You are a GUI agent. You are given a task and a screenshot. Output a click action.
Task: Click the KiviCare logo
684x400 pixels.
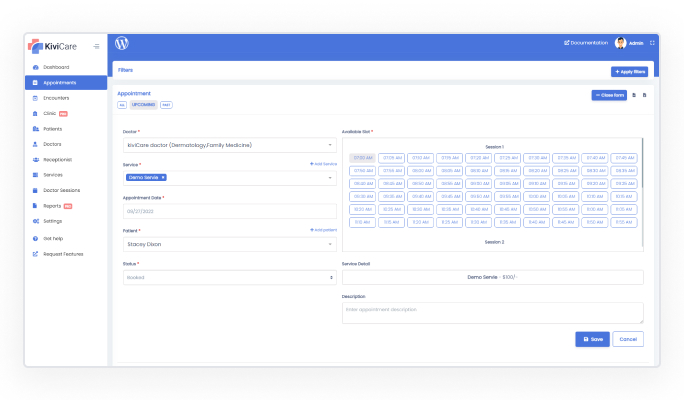52,46
